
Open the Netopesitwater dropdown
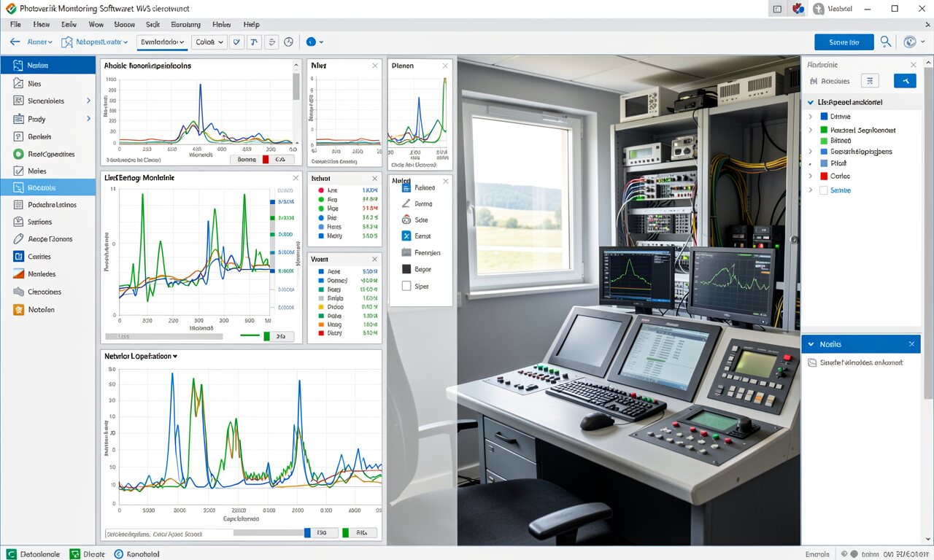(x=96, y=42)
